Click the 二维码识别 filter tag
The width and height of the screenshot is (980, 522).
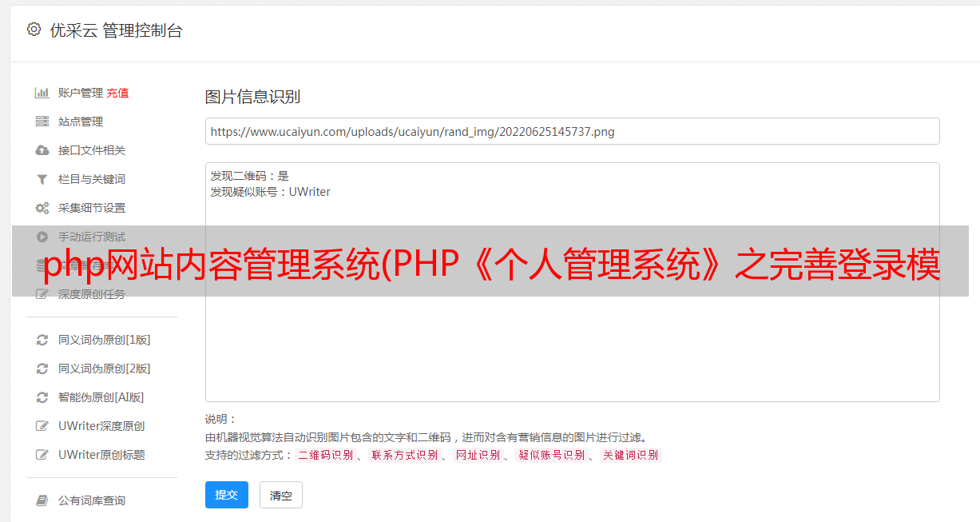click(325, 455)
